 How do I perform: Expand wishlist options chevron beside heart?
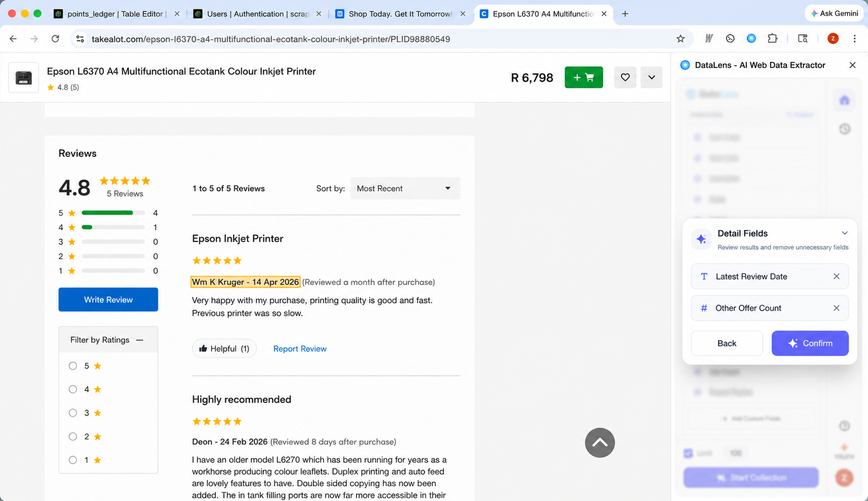click(651, 77)
